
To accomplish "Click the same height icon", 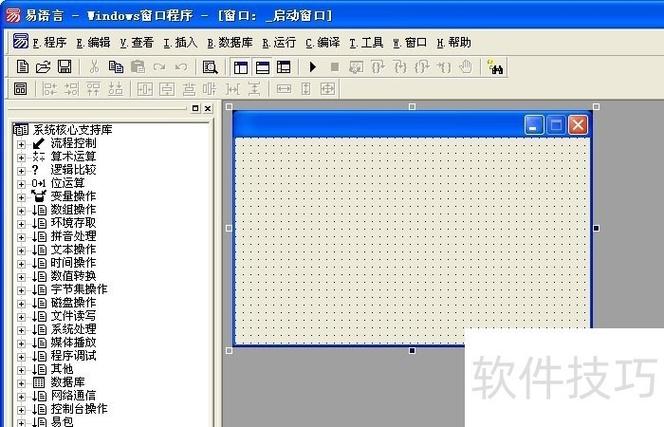I will [x=306, y=89].
